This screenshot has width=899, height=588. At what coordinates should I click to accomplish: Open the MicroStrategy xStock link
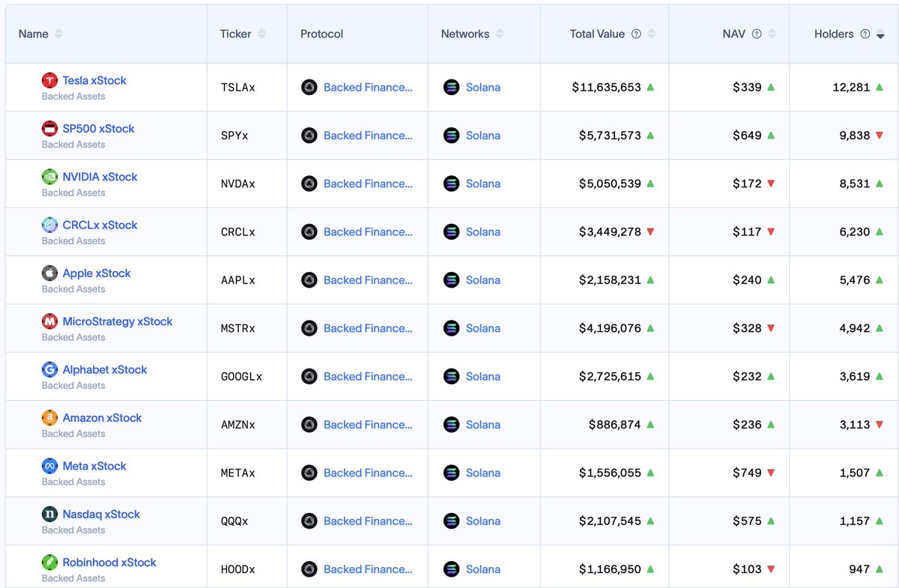pyautogui.click(x=118, y=321)
